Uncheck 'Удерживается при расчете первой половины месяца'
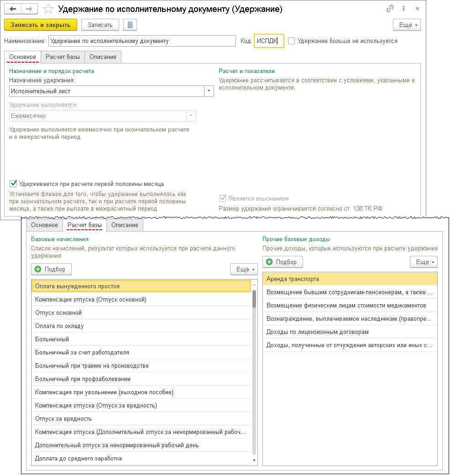450x476 pixels. pyautogui.click(x=13, y=184)
